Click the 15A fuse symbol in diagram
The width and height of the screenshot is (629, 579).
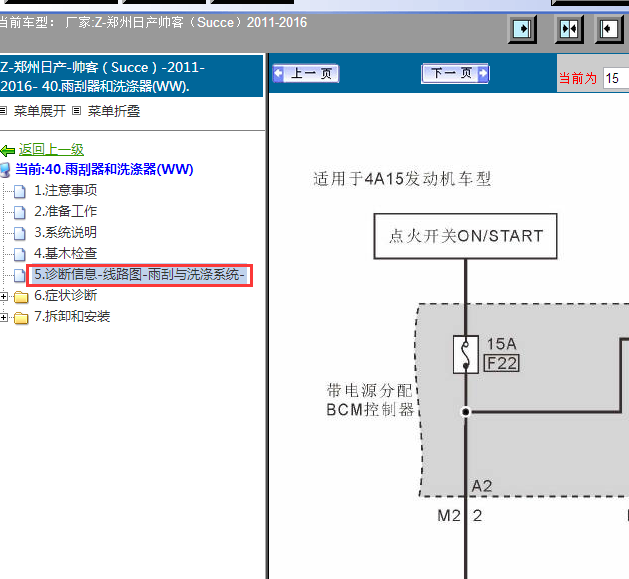(x=466, y=355)
